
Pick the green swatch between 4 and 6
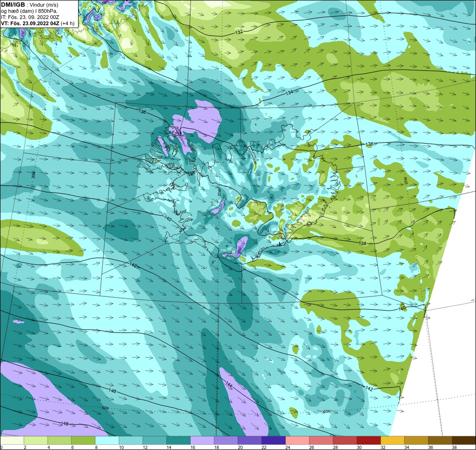point(59,440)
